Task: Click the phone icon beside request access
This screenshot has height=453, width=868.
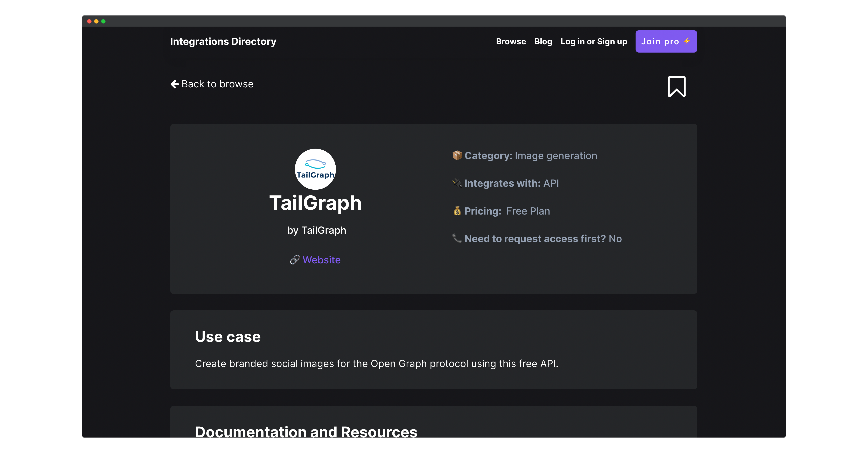Action: pyautogui.click(x=457, y=238)
